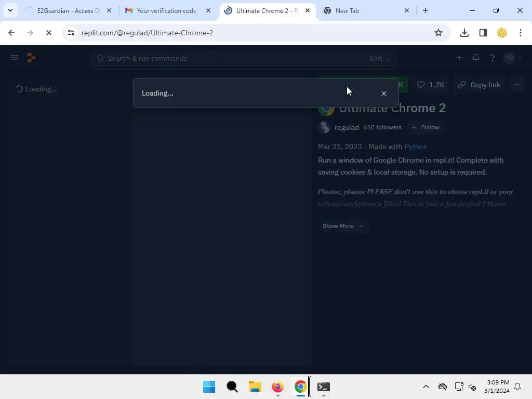Open the Replit hamburger sidebar menu
The image size is (532, 399).
pyautogui.click(x=15, y=58)
